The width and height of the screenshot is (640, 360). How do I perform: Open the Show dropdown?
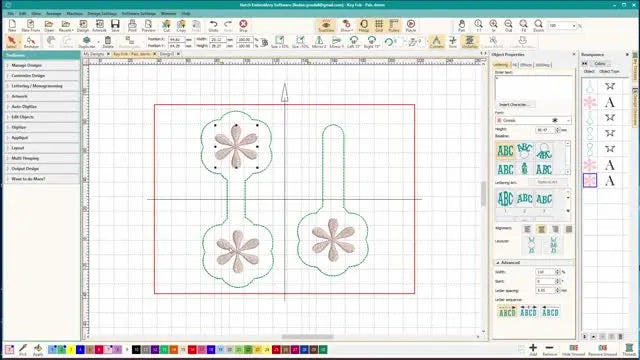[346, 25]
